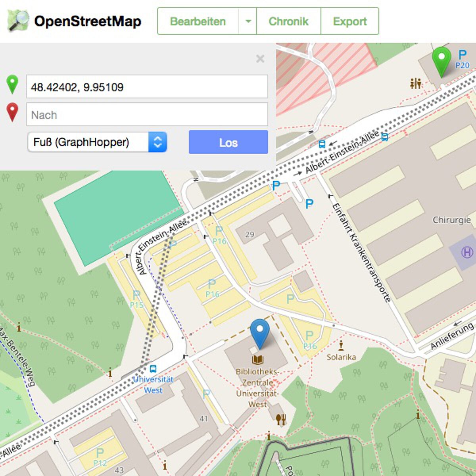Image resolution: width=476 pixels, height=476 pixels.
Task: Click into the Nach destination field
Action: coord(147,115)
